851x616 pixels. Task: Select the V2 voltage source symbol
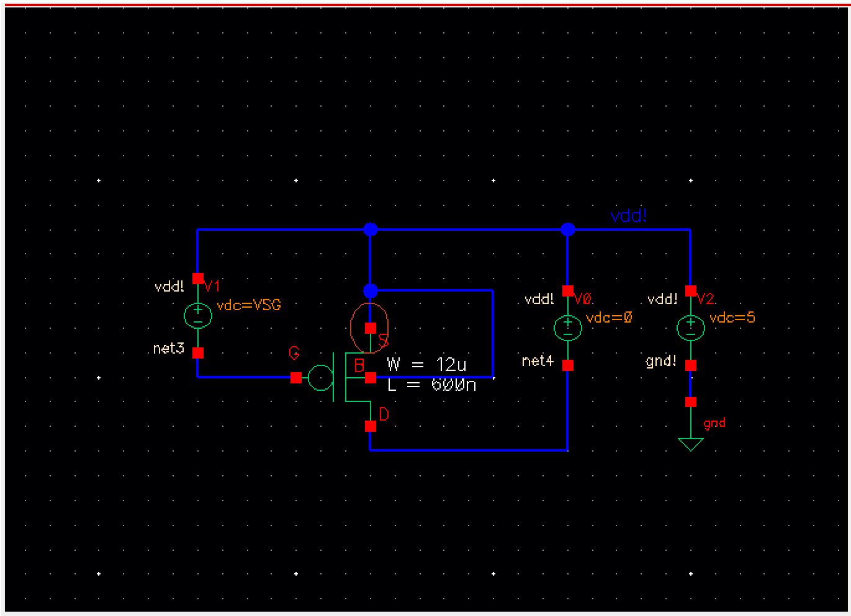(x=690, y=328)
